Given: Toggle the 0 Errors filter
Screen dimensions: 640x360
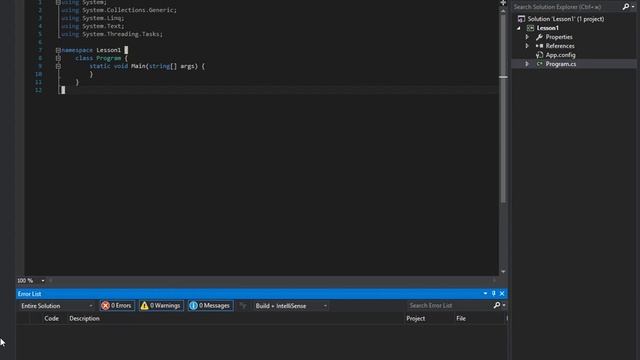Looking at the screenshot, I should (117, 305).
